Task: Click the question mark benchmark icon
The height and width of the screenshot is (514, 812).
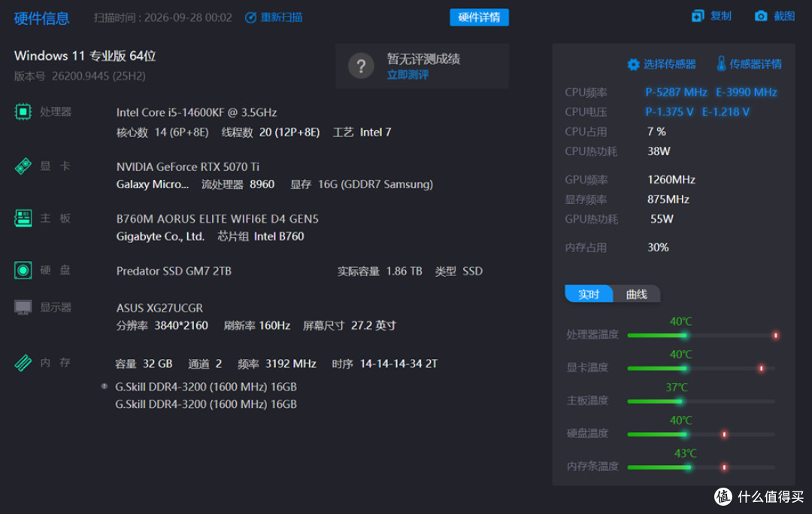Action: 361,65
